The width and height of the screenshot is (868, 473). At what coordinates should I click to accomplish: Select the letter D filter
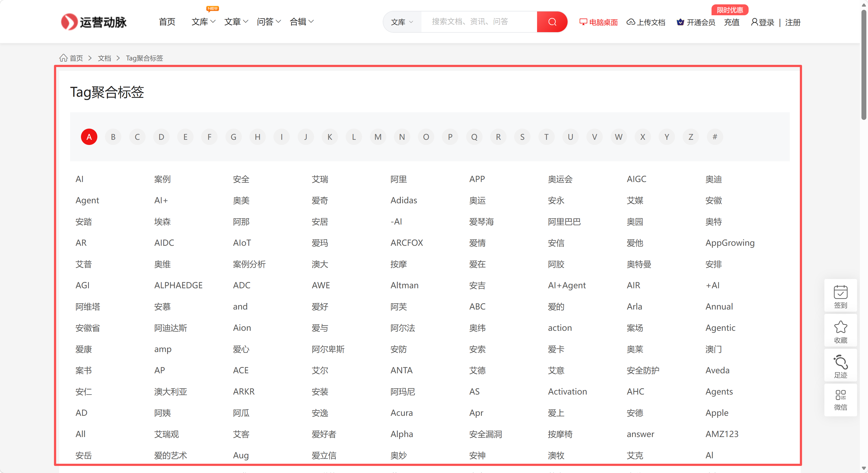[161, 137]
